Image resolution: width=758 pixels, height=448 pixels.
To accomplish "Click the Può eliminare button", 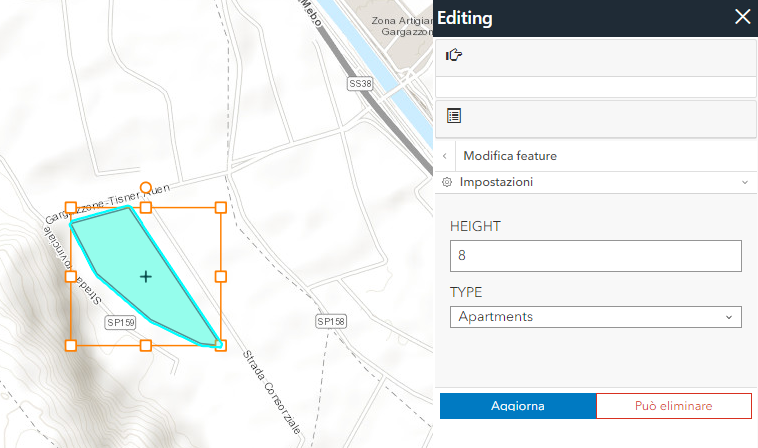I will point(674,406).
